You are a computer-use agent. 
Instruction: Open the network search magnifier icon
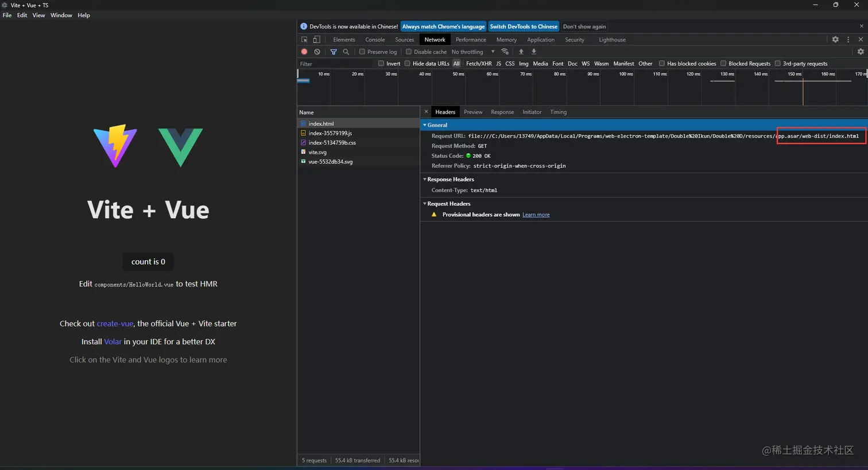tap(346, 52)
